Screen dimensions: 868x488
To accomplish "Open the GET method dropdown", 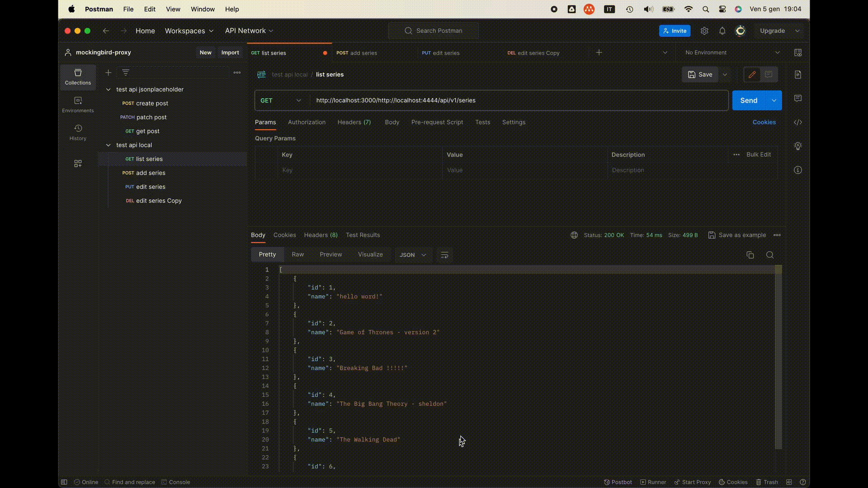I will [281, 100].
